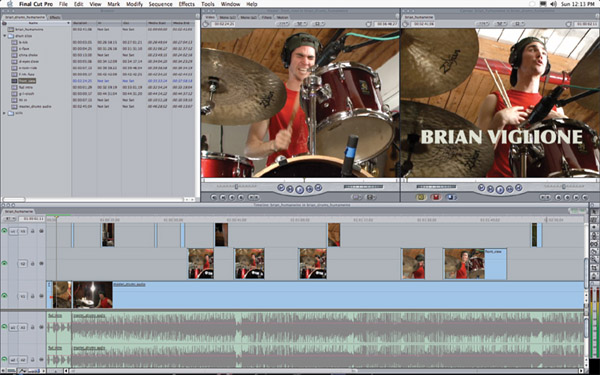Open the Generator pop-up menu in Viewer
Image resolution: width=600 pixels, height=375 pixels.
click(x=370, y=197)
